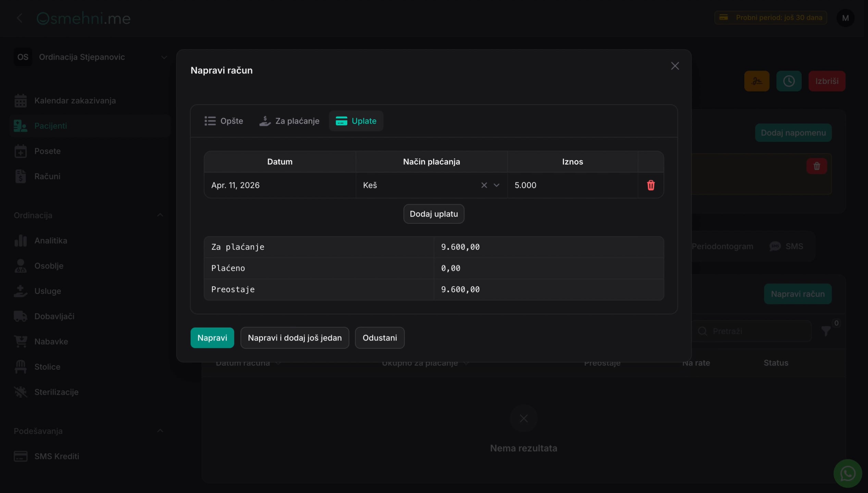Open the Analitika section icon
868x493 pixels.
pos(21,241)
